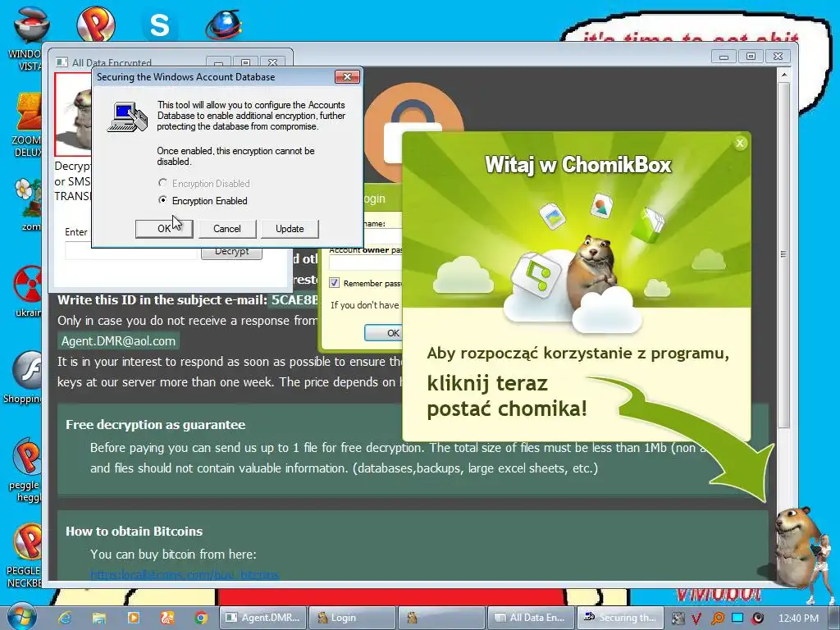Maximize the ransom note browser window
840x630 pixels.
751,57
